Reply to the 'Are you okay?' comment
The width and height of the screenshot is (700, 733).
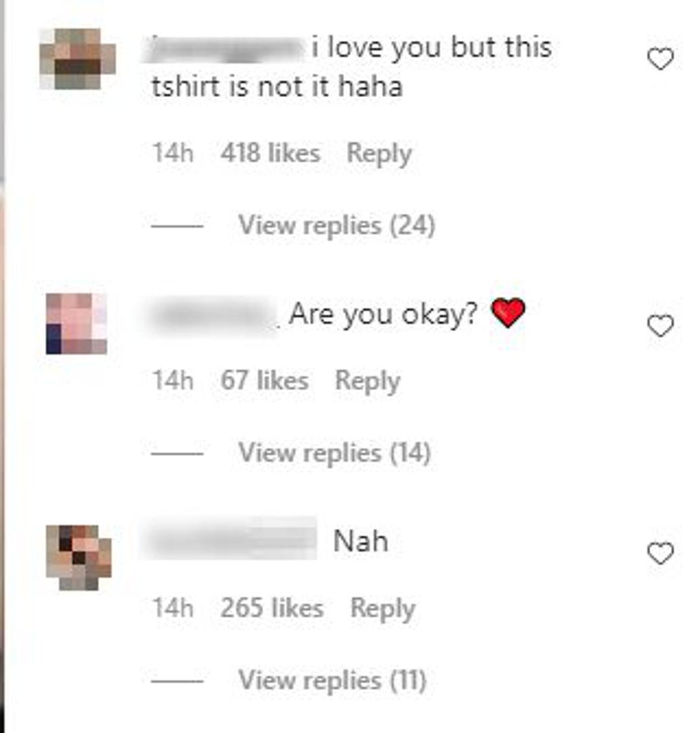click(368, 381)
